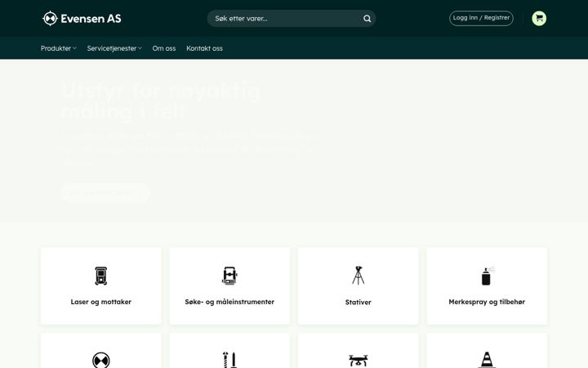Click Logg inn / Registrer button

[x=481, y=18]
